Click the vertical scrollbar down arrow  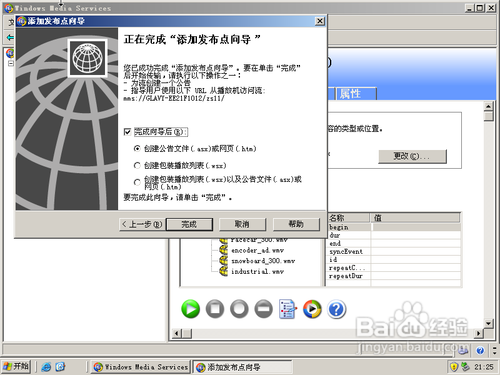[x=489, y=323]
